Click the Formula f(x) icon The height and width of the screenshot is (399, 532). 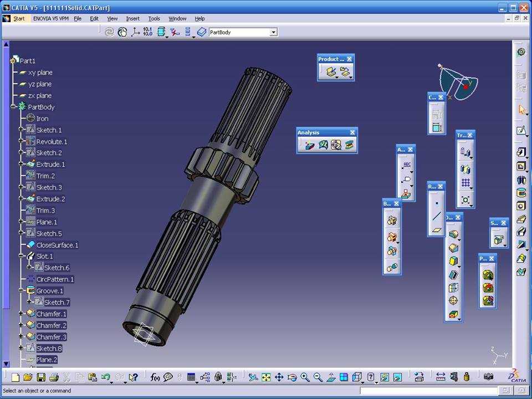pos(155,377)
